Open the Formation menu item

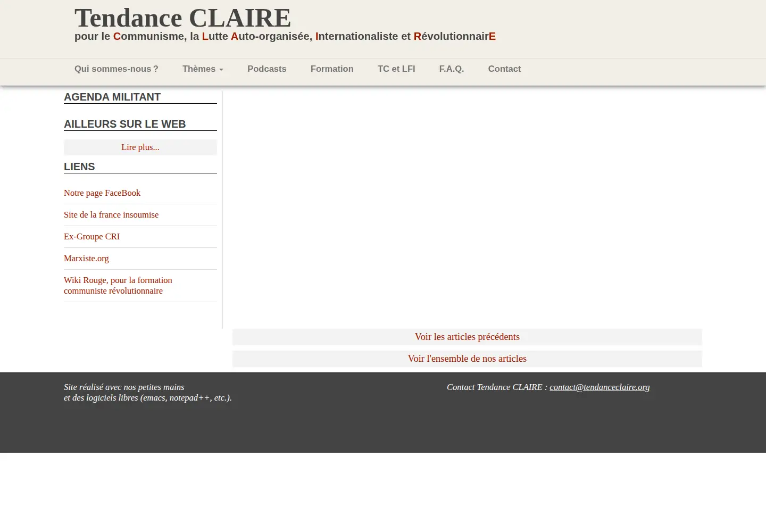click(x=332, y=69)
